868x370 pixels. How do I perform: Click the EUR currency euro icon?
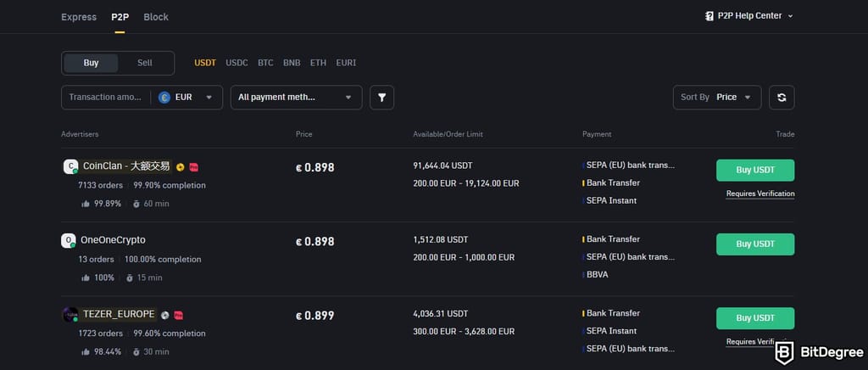point(164,98)
